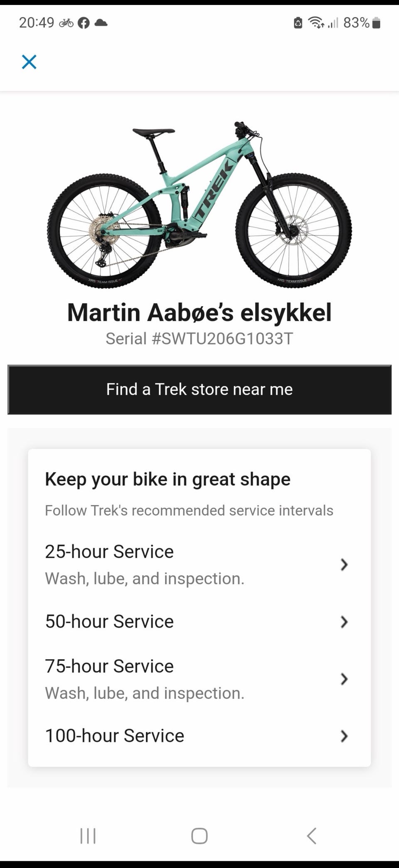Open the 100-hour Service entry
Image resolution: width=399 pixels, height=868 pixels.
[x=199, y=736]
